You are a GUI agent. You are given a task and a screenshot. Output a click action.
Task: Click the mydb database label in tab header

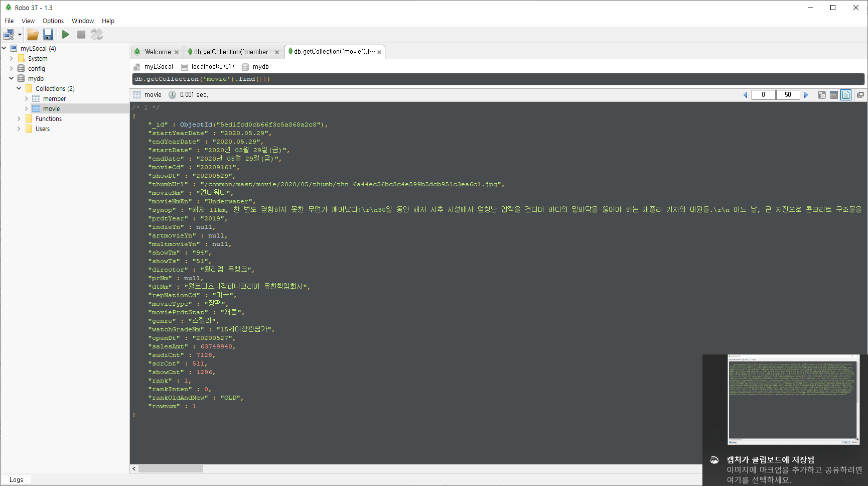(260, 67)
